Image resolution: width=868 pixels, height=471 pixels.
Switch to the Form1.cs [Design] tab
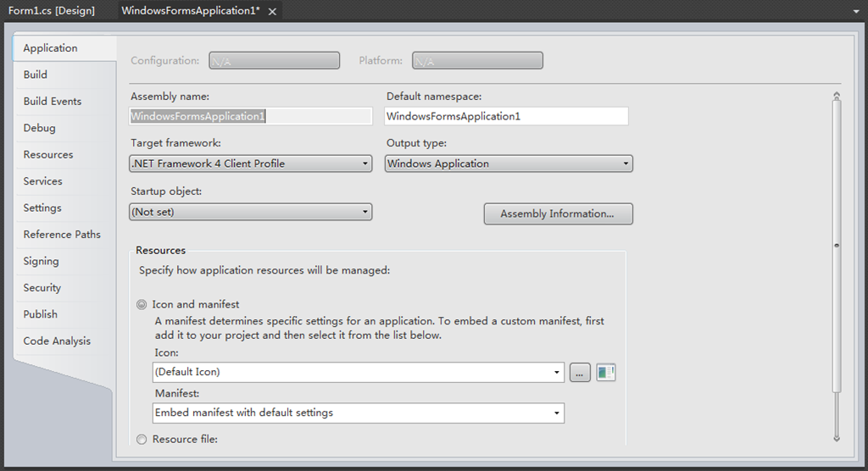(x=52, y=10)
